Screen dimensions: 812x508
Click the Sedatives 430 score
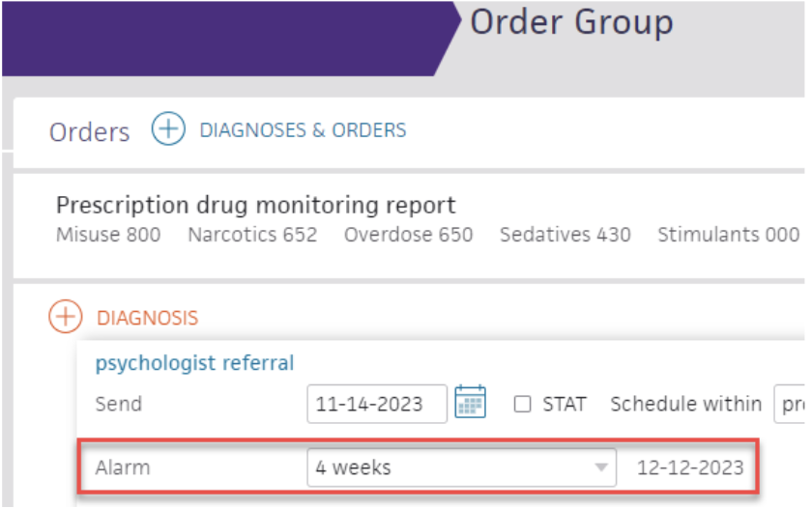(x=565, y=235)
